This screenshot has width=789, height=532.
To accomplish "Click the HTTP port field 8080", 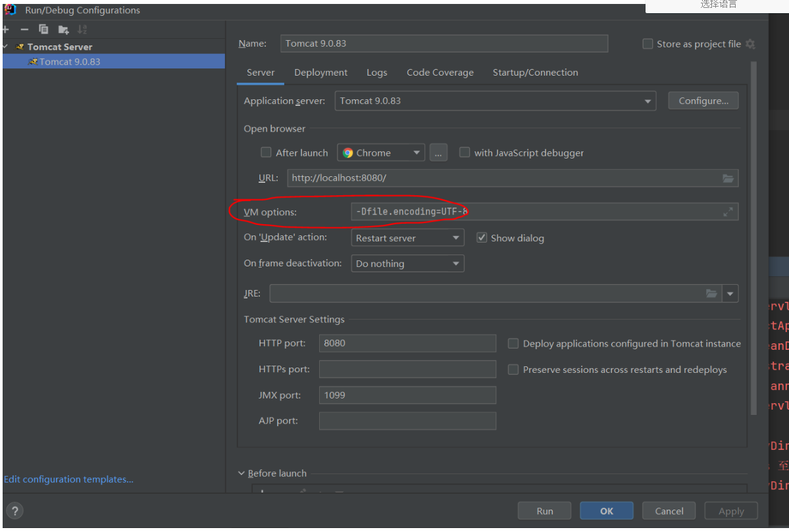I will [x=407, y=343].
